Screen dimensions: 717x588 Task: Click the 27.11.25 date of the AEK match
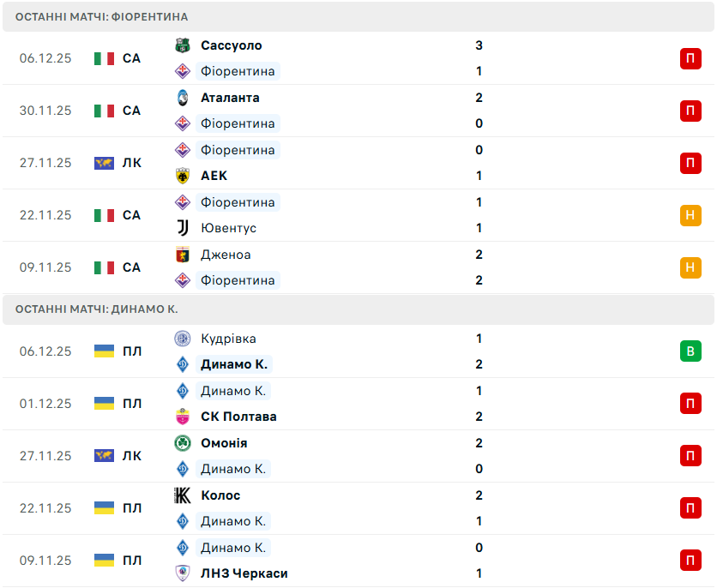(x=45, y=163)
